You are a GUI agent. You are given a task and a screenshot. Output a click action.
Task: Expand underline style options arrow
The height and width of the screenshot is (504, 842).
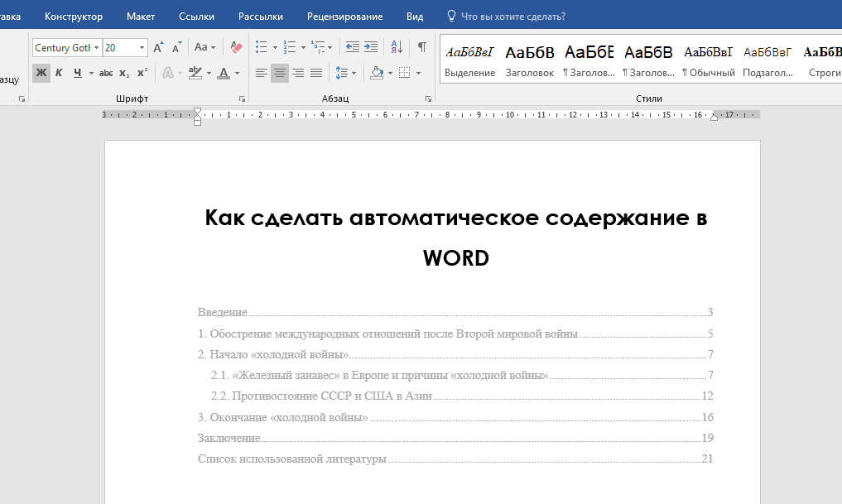coord(91,73)
